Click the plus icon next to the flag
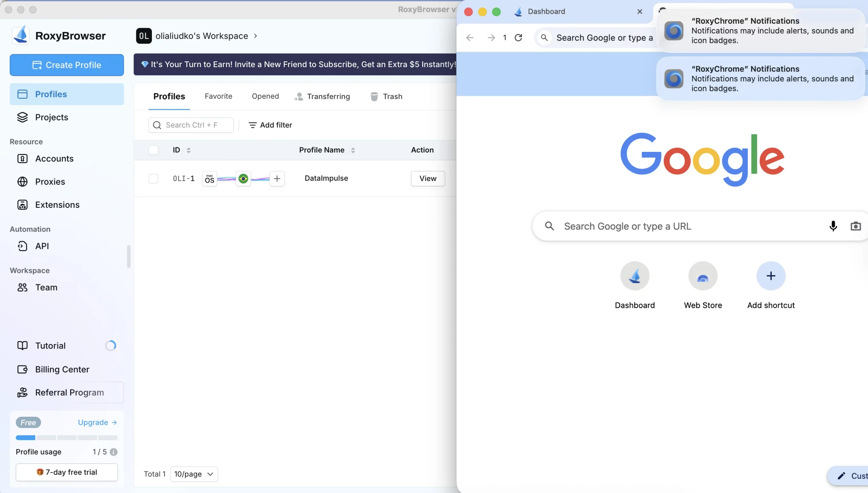Image resolution: width=868 pixels, height=493 pixels. click(277, 179)
